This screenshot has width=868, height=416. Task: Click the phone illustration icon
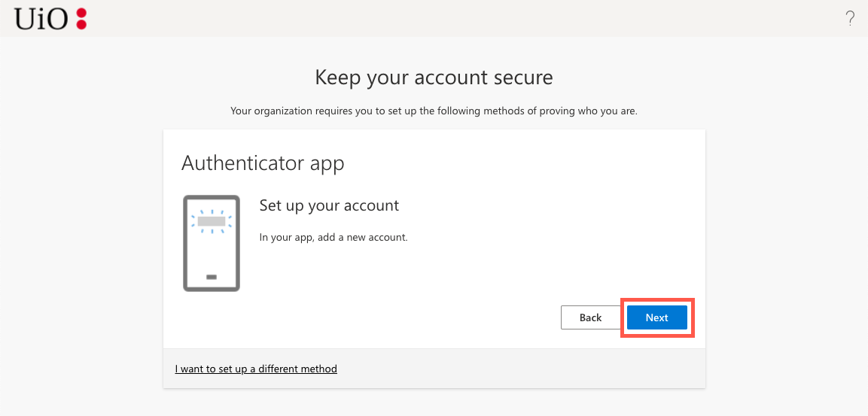click(x=212, y=243)
